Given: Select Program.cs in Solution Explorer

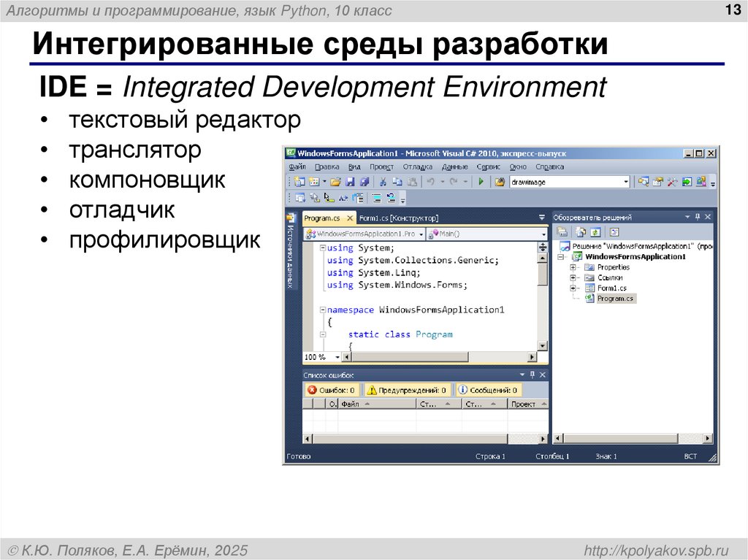Looking at the screenshot, I should coord(615,299).
